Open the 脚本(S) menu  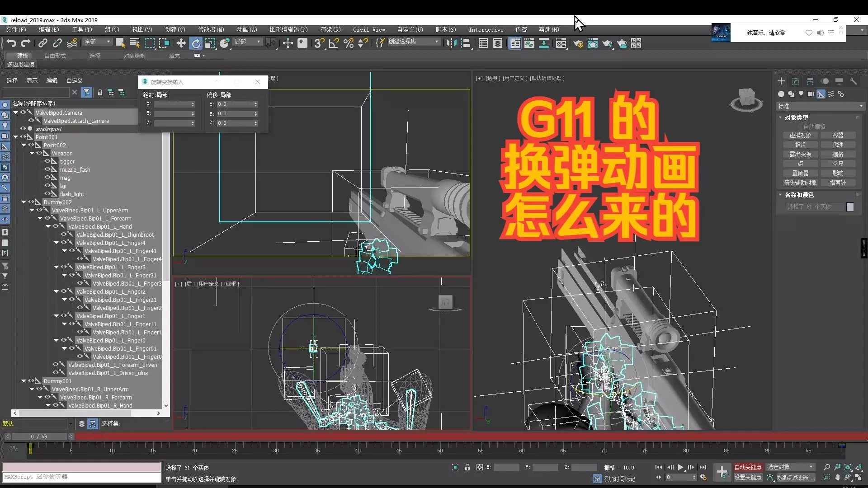[446, 30]
